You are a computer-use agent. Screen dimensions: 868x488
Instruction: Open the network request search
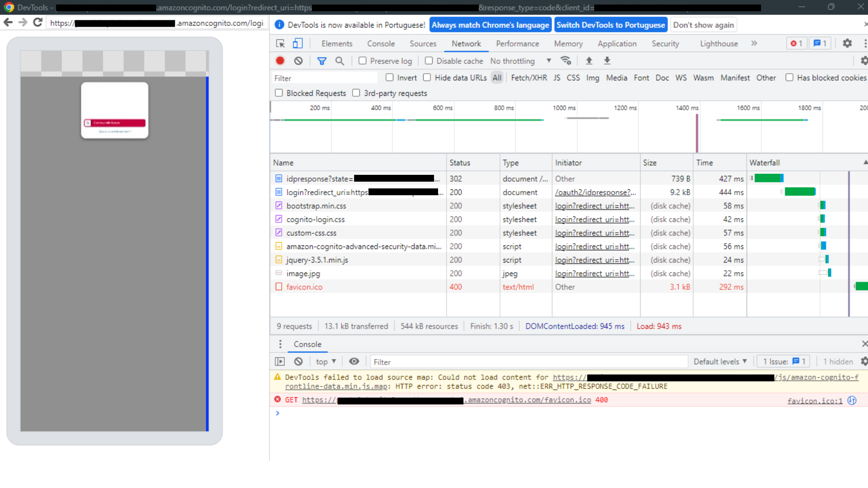[340, 61]
